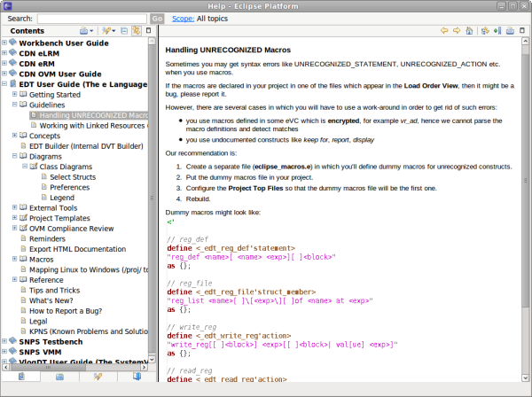Collapse the EDT User Guide node
The height and width of the screenshot is (397, 532).
click(x=4, y=83)
